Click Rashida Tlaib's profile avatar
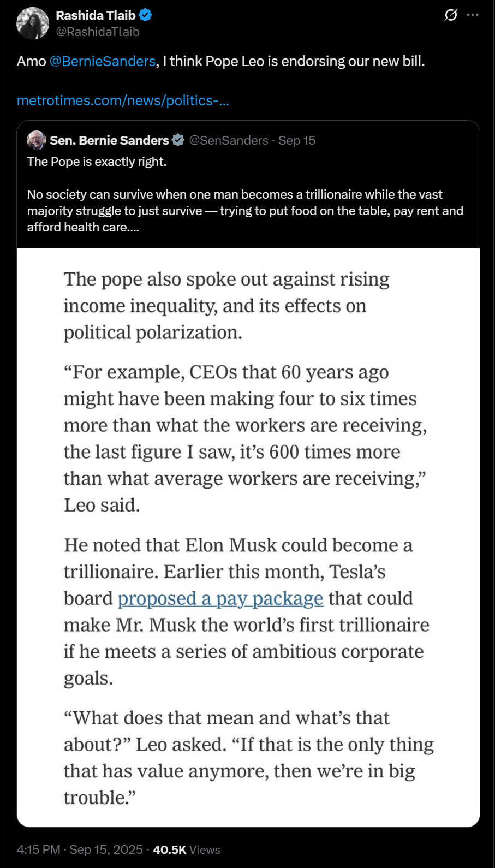 point(33,23)
